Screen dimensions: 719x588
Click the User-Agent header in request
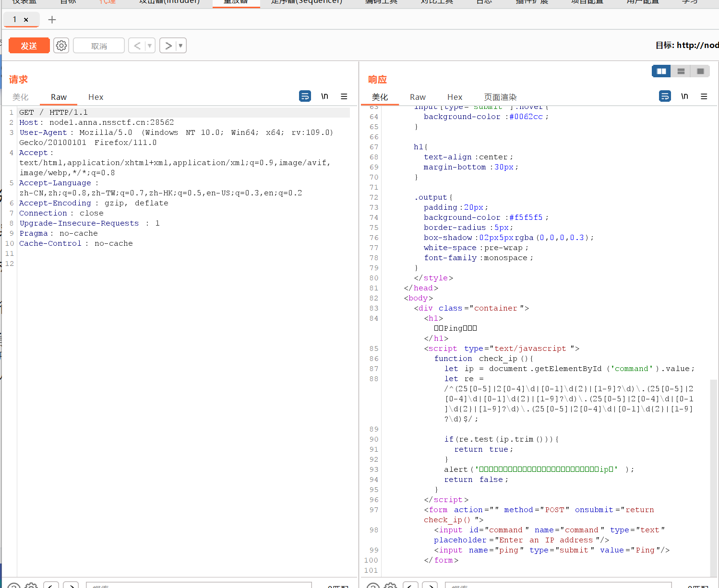pos(176,137)
